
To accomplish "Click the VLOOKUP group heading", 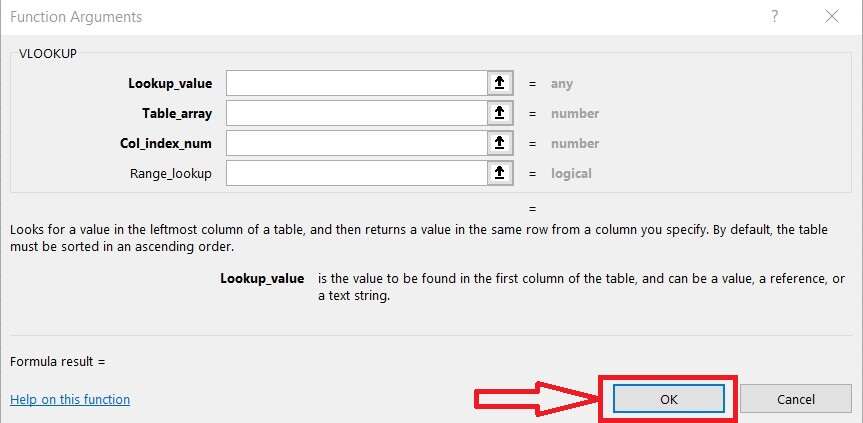I will tap(48, 52).
